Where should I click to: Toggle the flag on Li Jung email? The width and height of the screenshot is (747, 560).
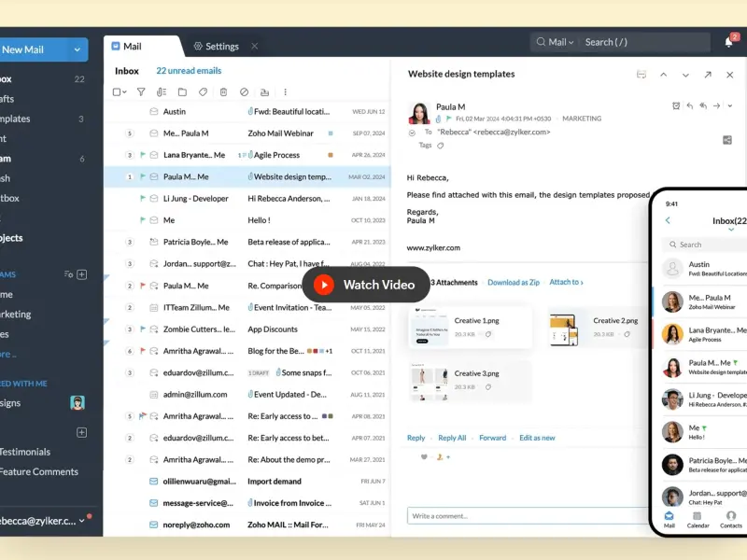point(143,199)
